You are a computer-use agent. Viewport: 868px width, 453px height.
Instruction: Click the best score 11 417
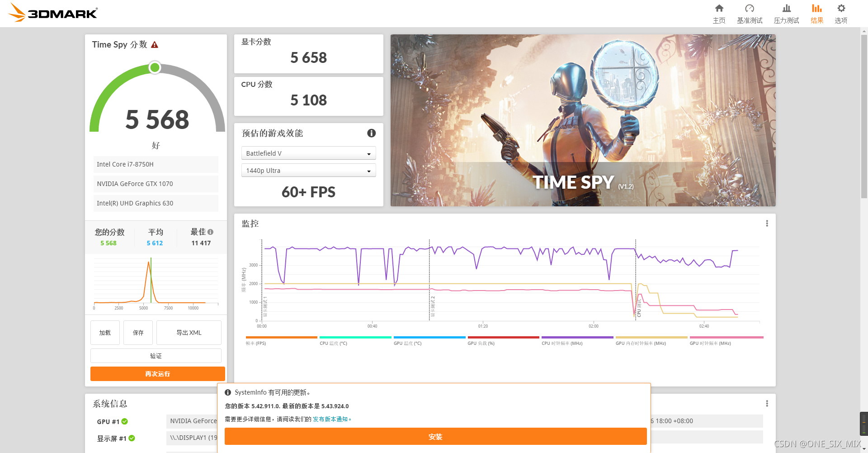pyautogui.click(x=201, y=243)
